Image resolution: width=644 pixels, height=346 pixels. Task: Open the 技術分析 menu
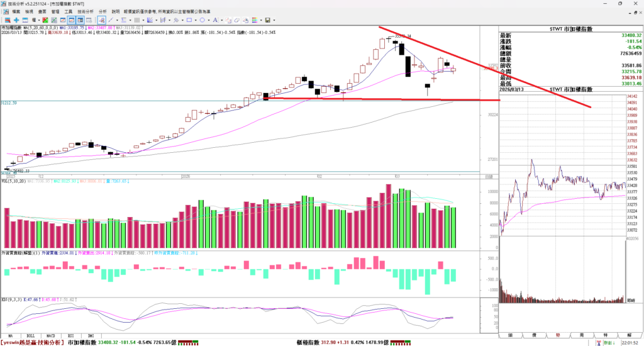click(x=86, y=11)
